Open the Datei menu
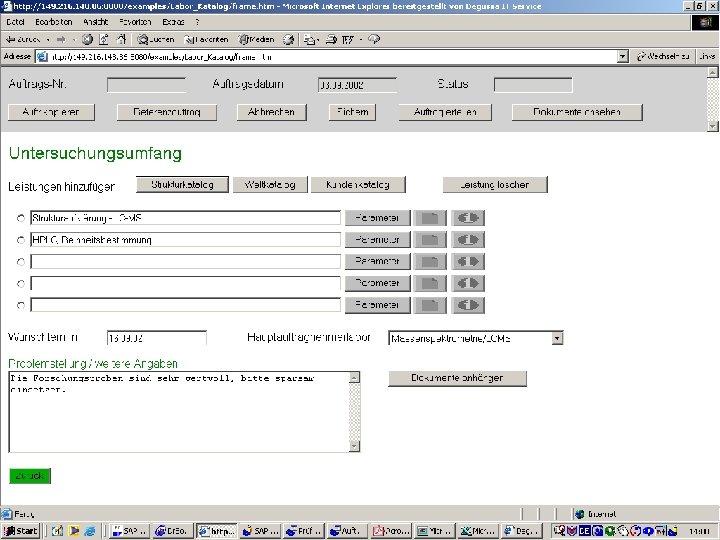 pos(15,22)
